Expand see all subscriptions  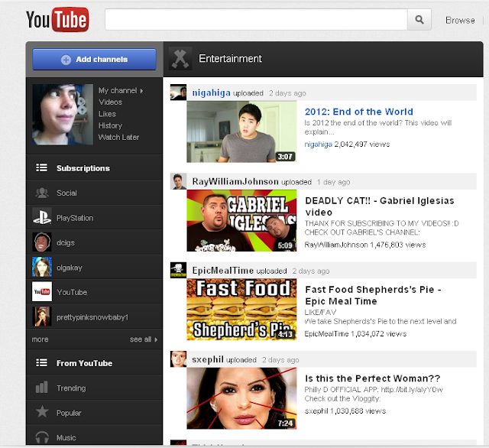pos(144,339)
